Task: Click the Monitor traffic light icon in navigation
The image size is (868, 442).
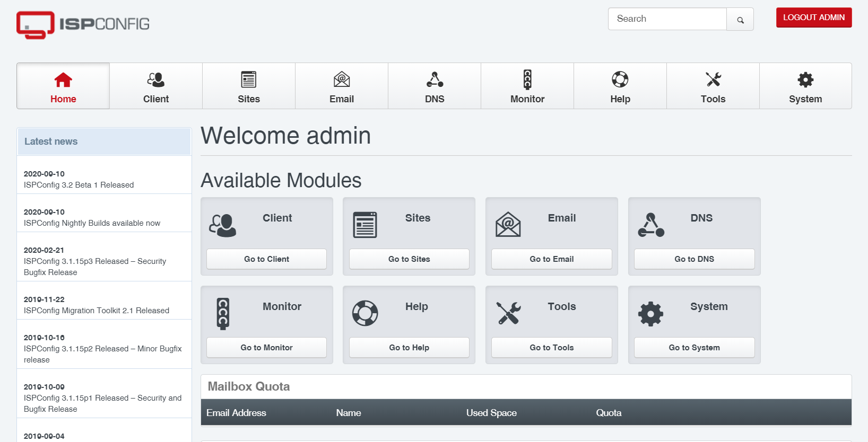Action: click(x=527, y=79)
